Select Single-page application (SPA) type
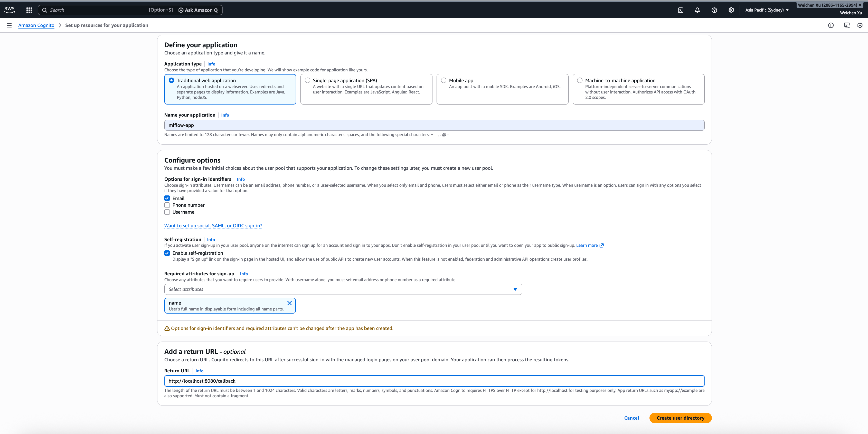The height and width of the screenshot is (434, 868). point(307,80)
